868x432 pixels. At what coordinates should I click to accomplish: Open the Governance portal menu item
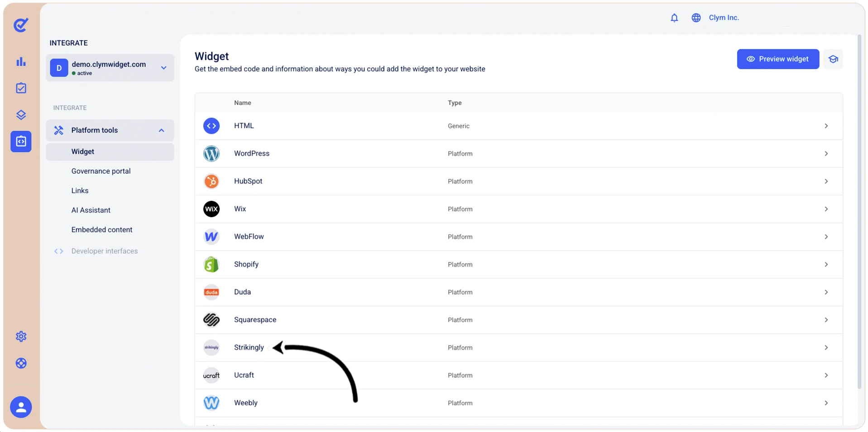[x=101, y=171]
